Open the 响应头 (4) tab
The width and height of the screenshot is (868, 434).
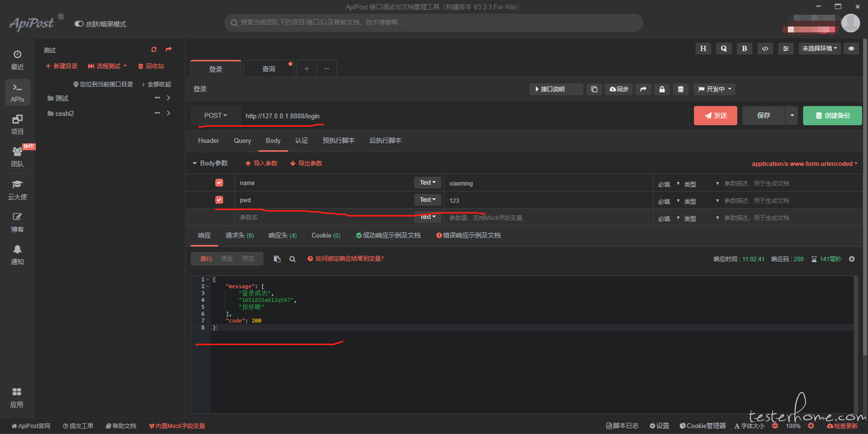pyautogui.click(x=283, y=236)
